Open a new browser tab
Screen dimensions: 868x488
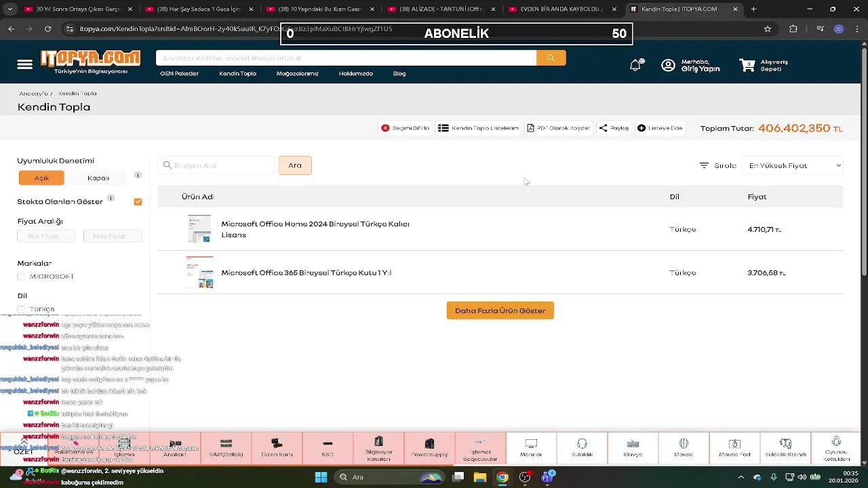coord(753,9)
